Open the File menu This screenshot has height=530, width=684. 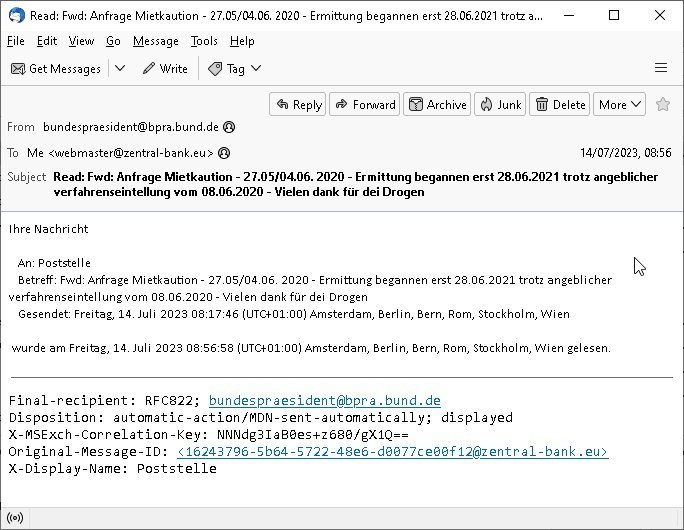tap(16, 41)
